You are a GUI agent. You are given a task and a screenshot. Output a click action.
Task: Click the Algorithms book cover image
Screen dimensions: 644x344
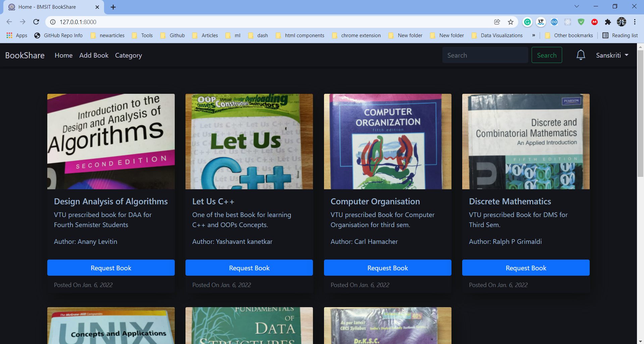(x=111, y=141)
